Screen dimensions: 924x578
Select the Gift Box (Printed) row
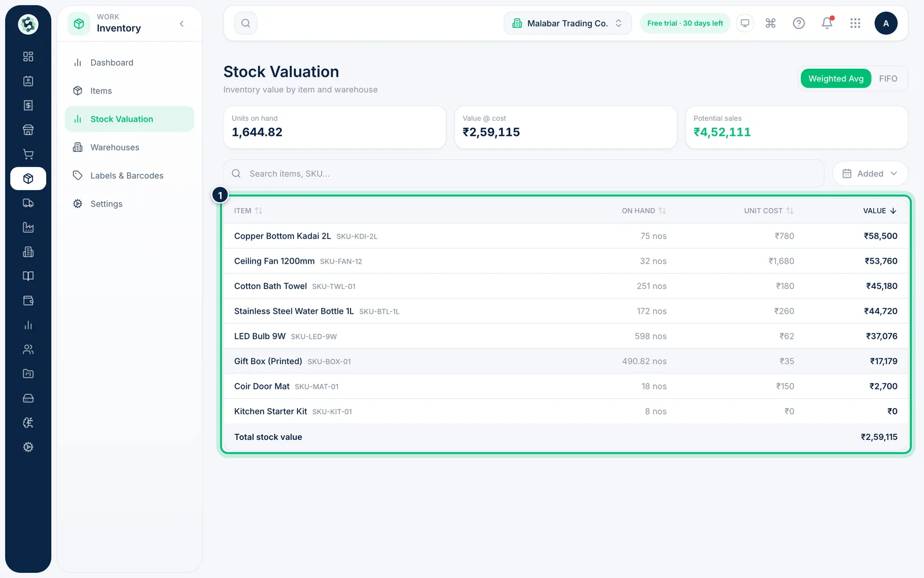pos(565,361)
